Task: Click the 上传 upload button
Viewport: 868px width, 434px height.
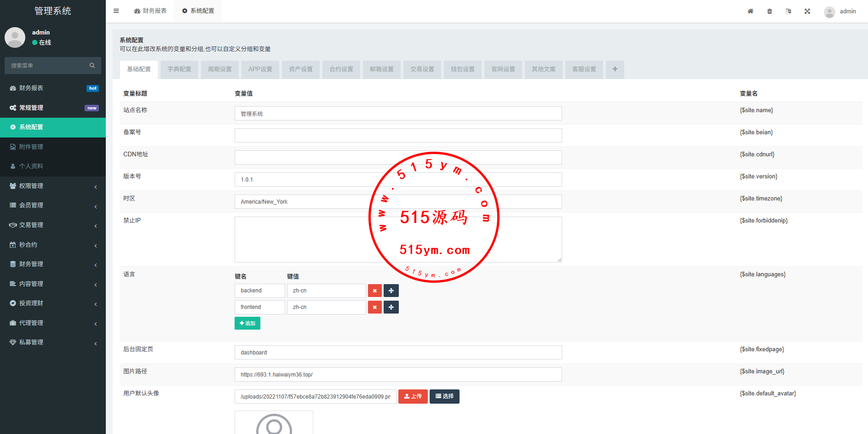Action: click(x=413, y=396)
